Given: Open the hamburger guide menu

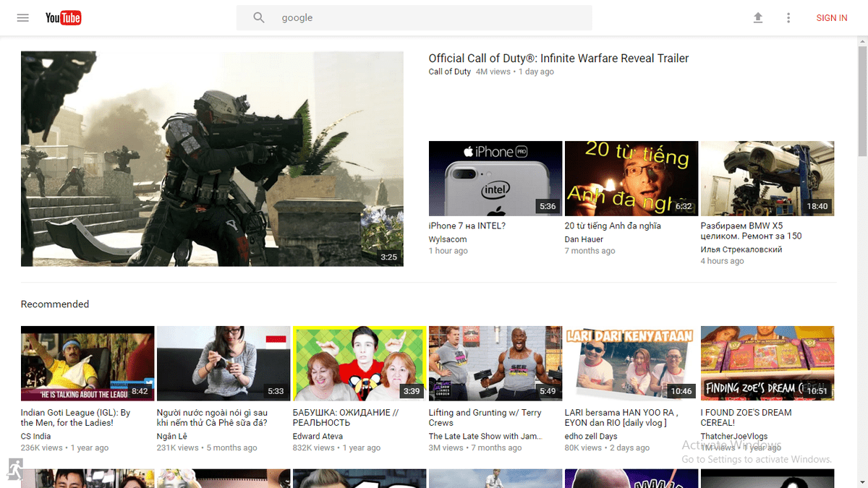Looking at the screenshot, I should pos(23,18).
